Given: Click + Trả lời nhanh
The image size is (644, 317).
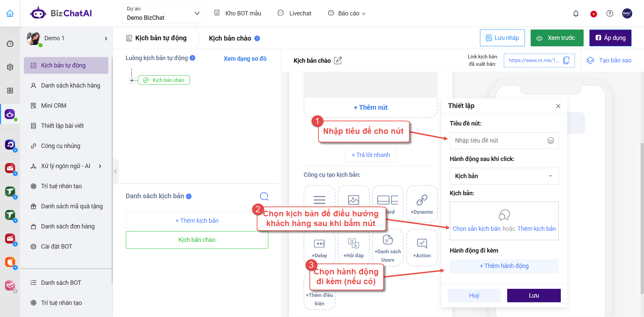Looking at the screenshot, I should point(371,155).
